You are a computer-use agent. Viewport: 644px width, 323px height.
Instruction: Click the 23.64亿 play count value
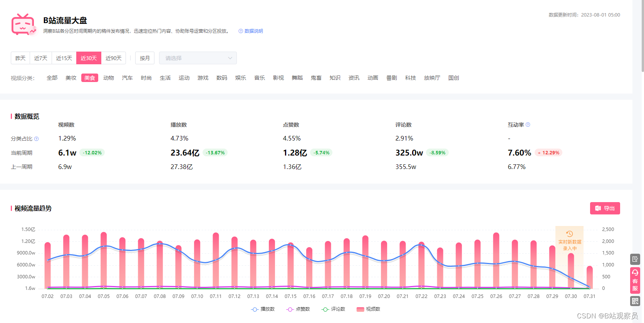coord(185,153)
